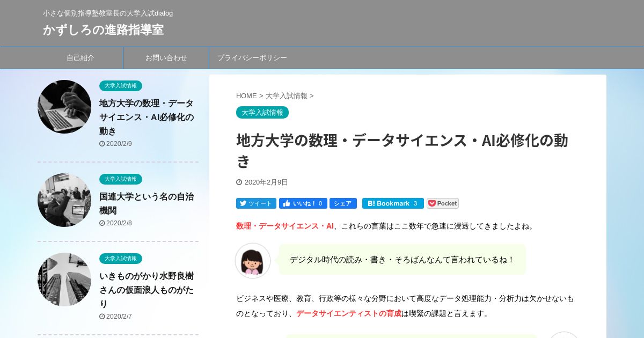Open sidebar post 地方大学の数理・データサイエンス・AI必修化の動き
Screen dimensions: 644x338
[x=147, y=117]
